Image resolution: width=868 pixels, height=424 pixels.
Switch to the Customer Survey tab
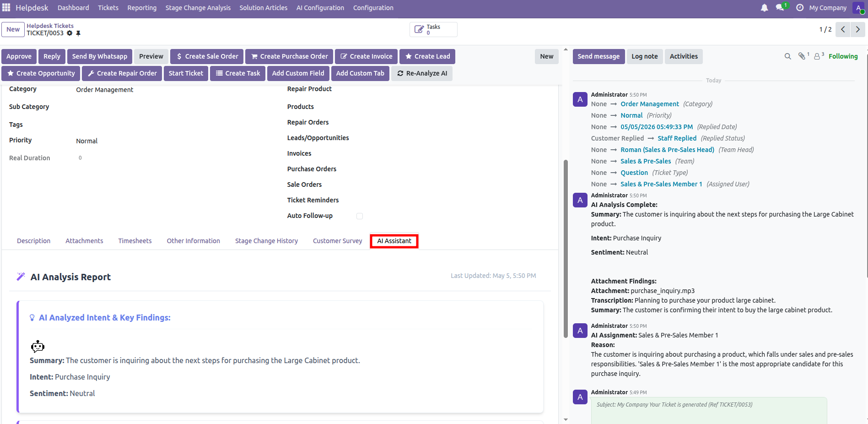click(338, 241)
